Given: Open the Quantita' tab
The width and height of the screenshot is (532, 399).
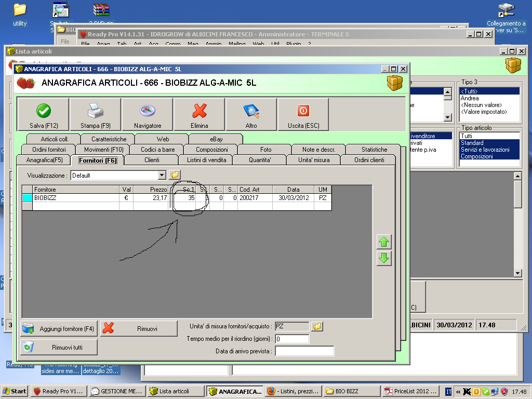Looking at the screenshot, I should click(x=260, y=160).
